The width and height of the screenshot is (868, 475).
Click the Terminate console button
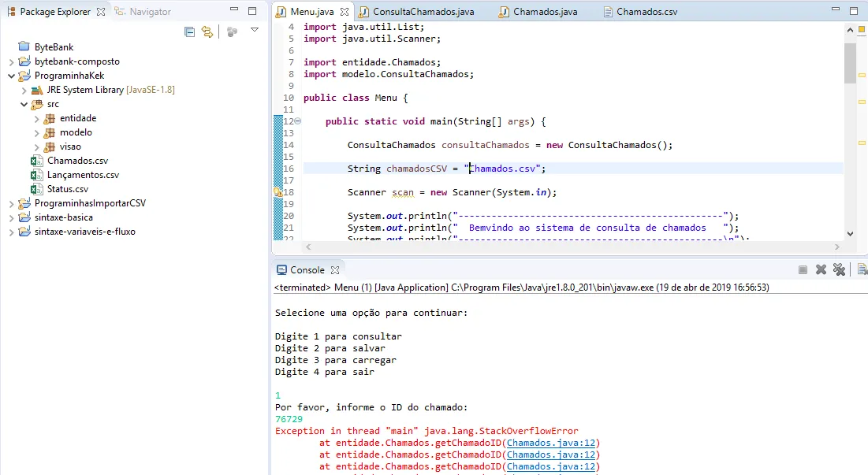click(x=803, y=270)
